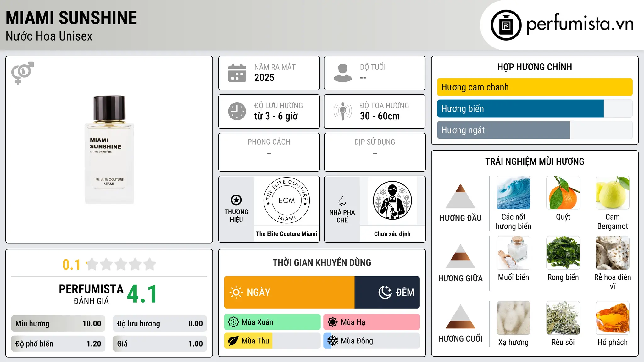The width and height of the screenshot is (644, 362).
Task: Click the từ 3 - 6 giờ longevity value
Action: [276, 116]
